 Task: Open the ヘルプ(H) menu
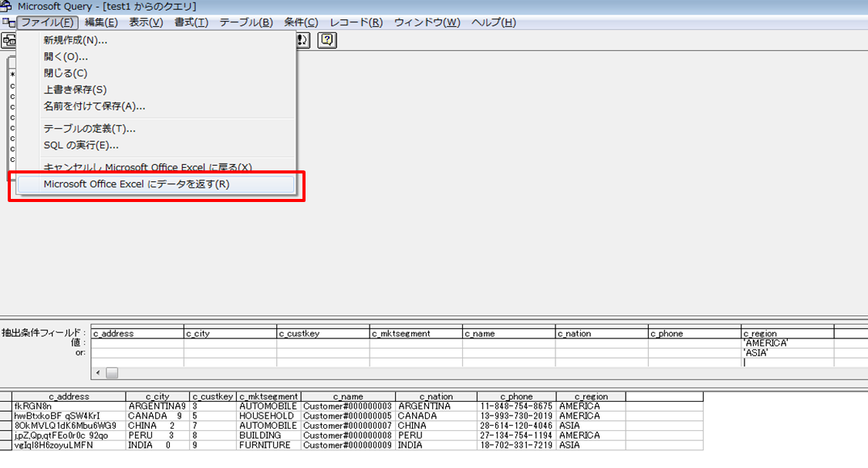493,22
